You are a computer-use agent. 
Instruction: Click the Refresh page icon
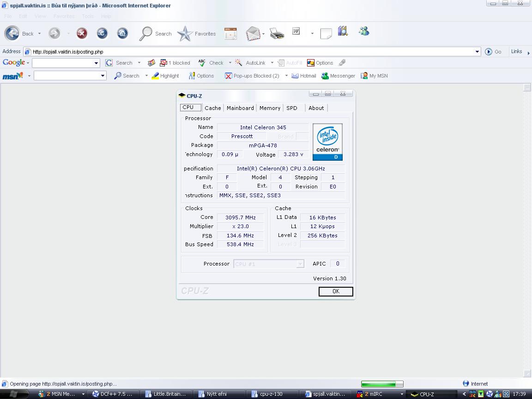(x=102, y=33)
